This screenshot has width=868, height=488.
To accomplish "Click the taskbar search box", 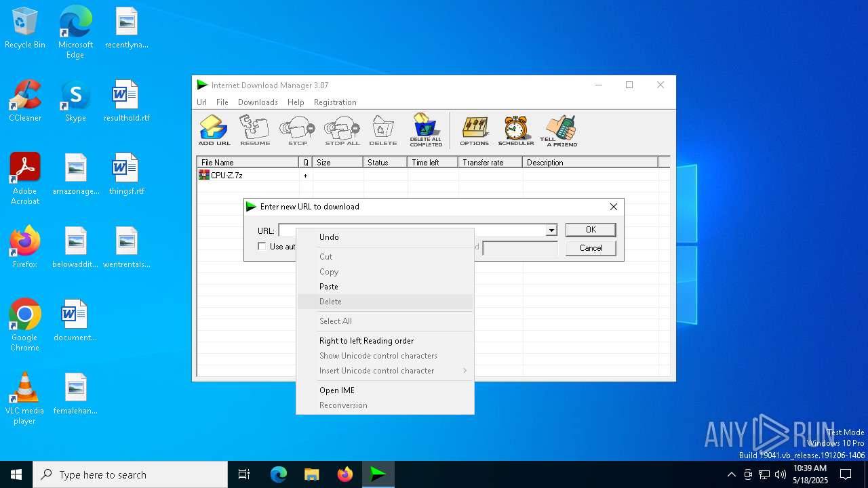I will [130, 474].
